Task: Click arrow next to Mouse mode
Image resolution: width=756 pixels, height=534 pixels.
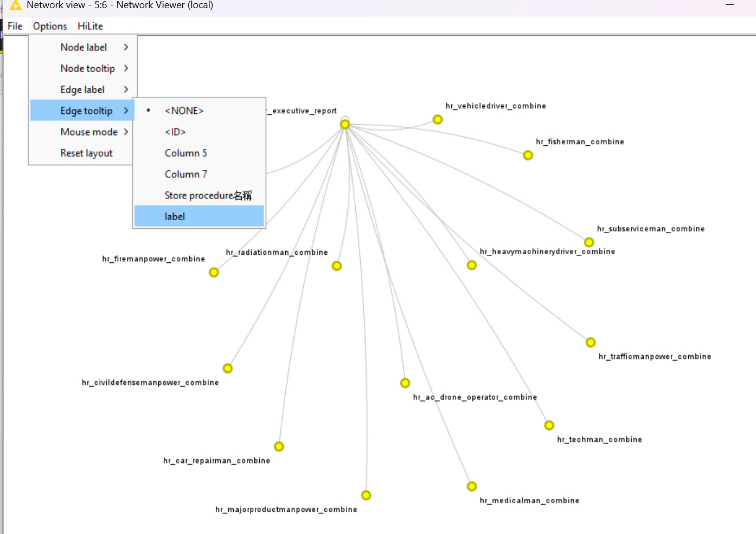Action: click(x=126, y=132)
